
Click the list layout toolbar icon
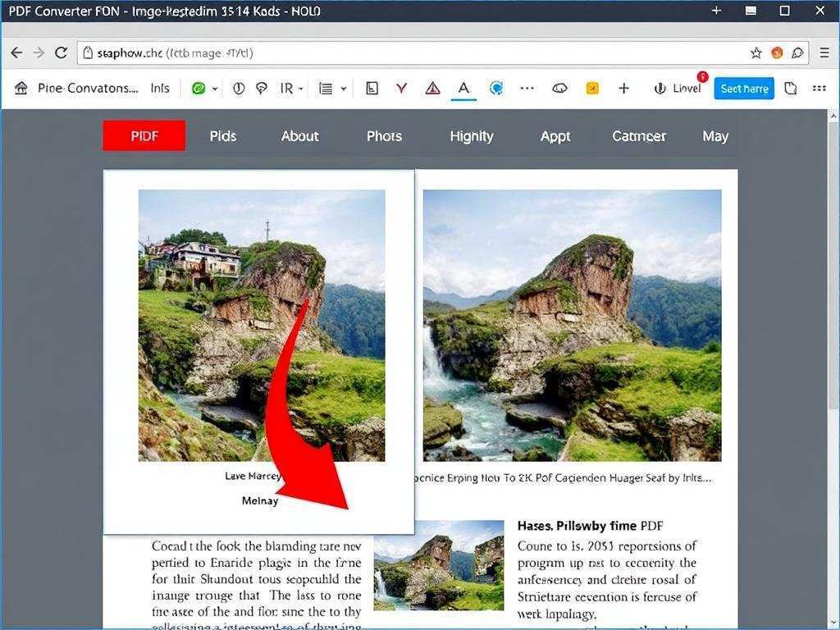(325, 89)
